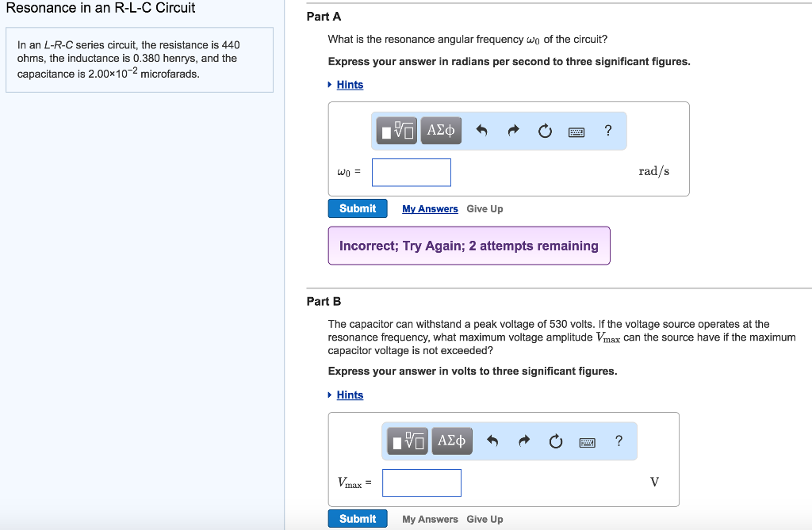Click the Vmax answer input field

421,482
